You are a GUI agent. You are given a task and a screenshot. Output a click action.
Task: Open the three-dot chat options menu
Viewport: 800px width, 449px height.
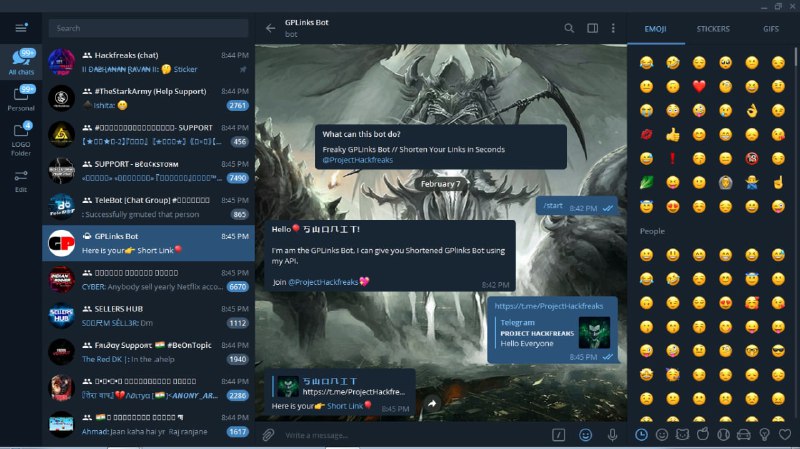[613, 28]
